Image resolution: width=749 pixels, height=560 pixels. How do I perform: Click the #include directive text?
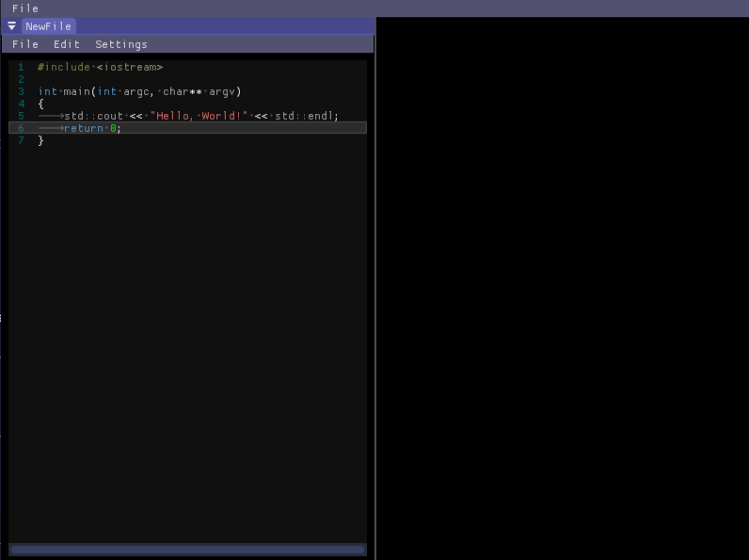coord(64,67)
